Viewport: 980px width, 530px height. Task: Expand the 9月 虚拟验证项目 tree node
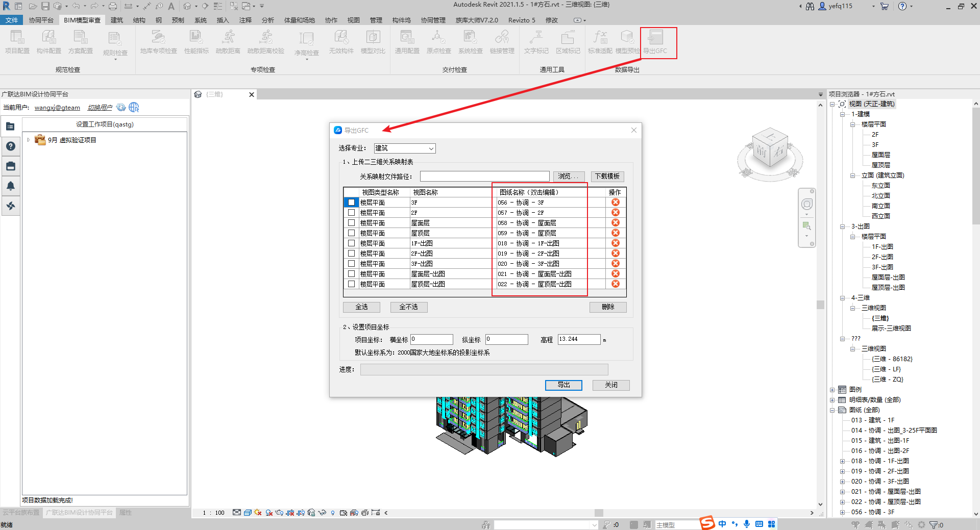click(x=29, y=140)
